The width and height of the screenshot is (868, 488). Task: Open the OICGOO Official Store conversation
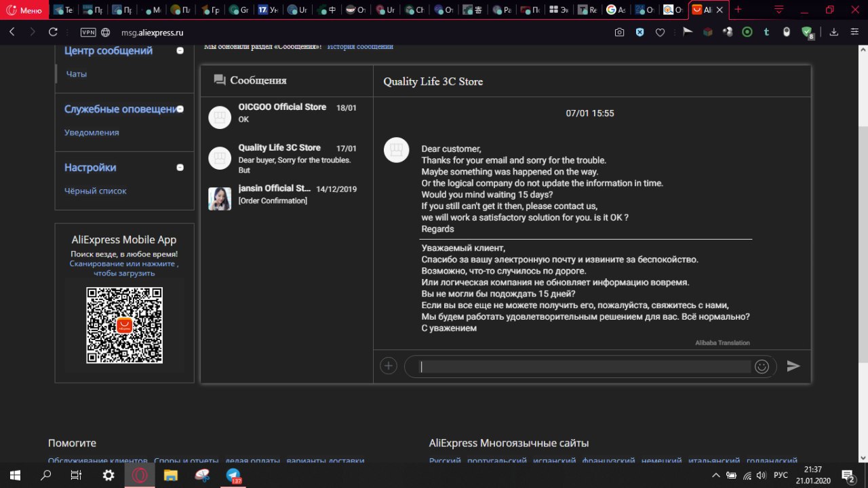(287, 117)
